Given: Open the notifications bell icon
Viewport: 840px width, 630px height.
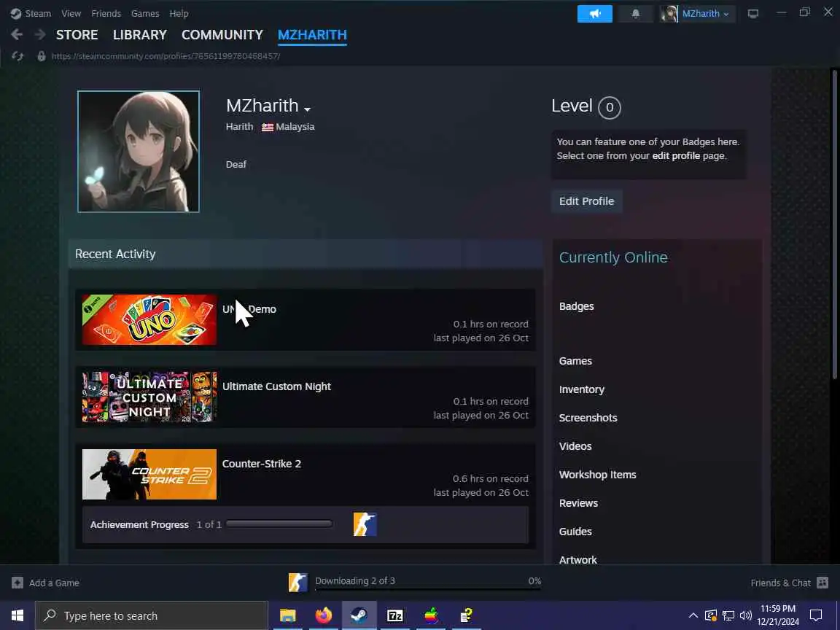Looking at the screenshot, I should tap(635, 13).
